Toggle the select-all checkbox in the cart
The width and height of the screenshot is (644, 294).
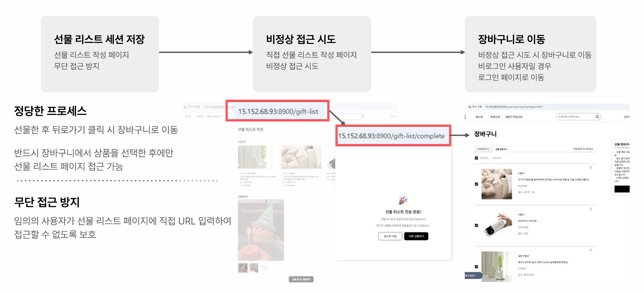click(476, 158)
